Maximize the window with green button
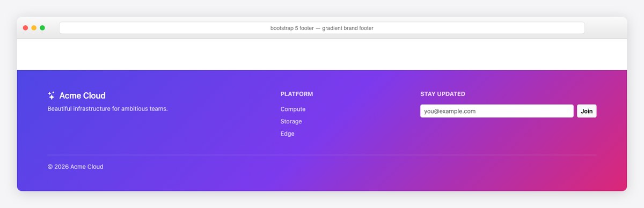Viewport: 644px width, 208px height. click(42, 28)
